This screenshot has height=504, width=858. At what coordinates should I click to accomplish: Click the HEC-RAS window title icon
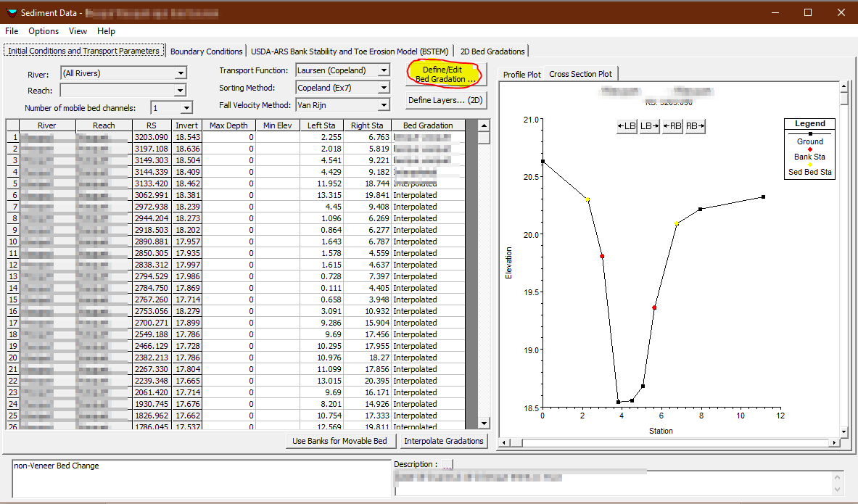pyautogui.click(x=10, y=13)
